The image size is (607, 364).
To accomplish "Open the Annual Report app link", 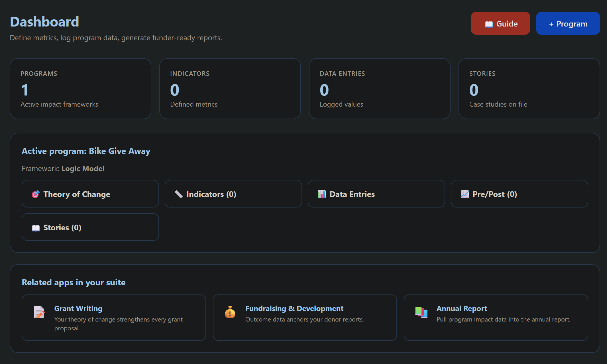I will (496, 318).
